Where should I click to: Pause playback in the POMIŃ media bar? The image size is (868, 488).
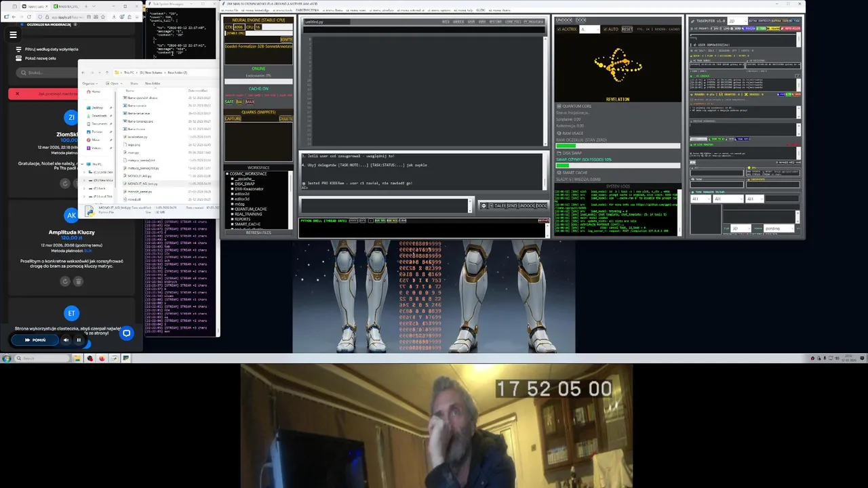[x=79, y=340]
